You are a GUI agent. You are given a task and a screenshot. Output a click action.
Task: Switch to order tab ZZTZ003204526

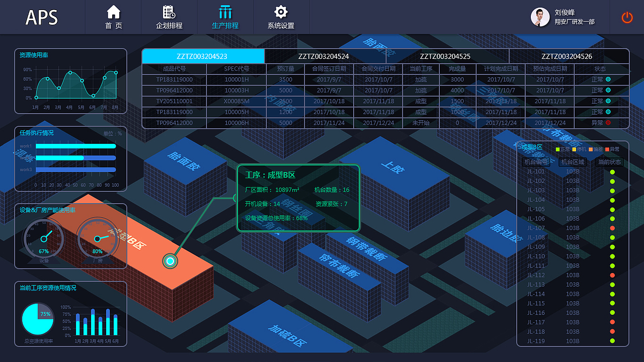(569, 56)
